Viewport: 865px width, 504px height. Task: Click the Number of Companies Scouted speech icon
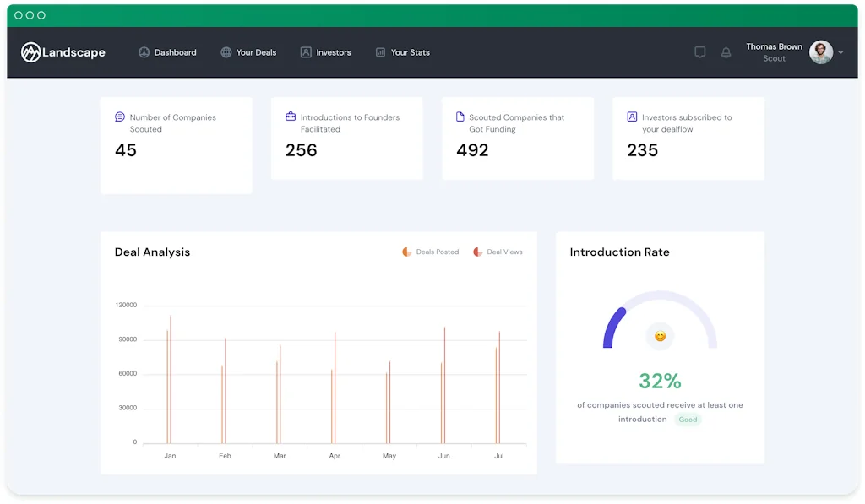coord(118,117)
